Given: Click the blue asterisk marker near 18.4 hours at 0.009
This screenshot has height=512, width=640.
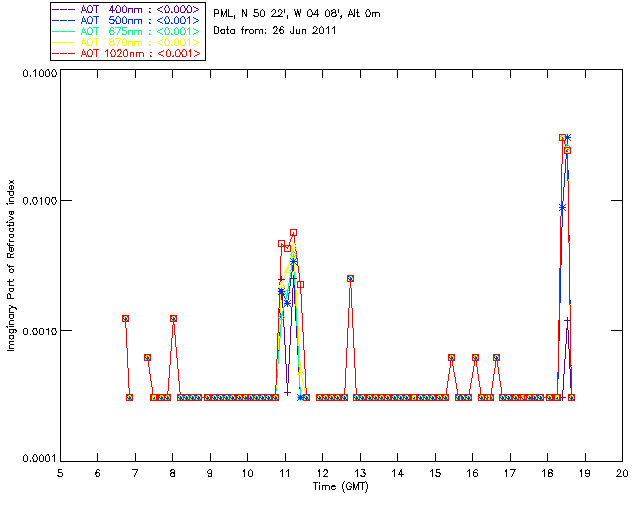Looking at the screenshot, I should [x=562, y=208].
